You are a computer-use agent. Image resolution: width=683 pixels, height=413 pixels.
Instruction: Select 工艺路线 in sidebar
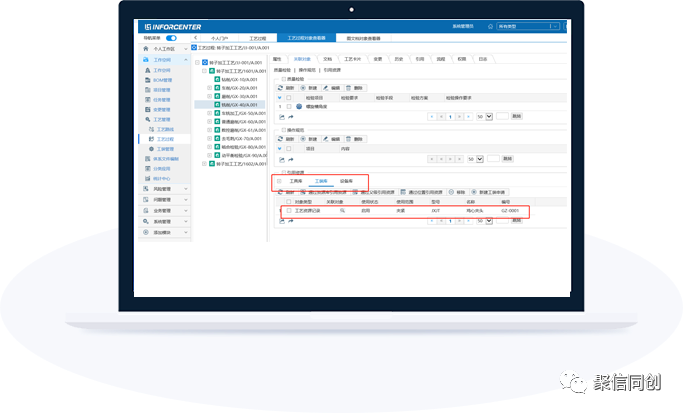165,129
